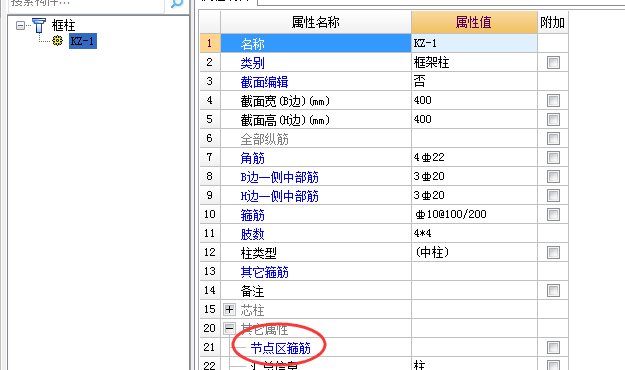The image size is (625, 370).
Task: Click the empty 备注 value cell
Action: [x=474, y=290]
